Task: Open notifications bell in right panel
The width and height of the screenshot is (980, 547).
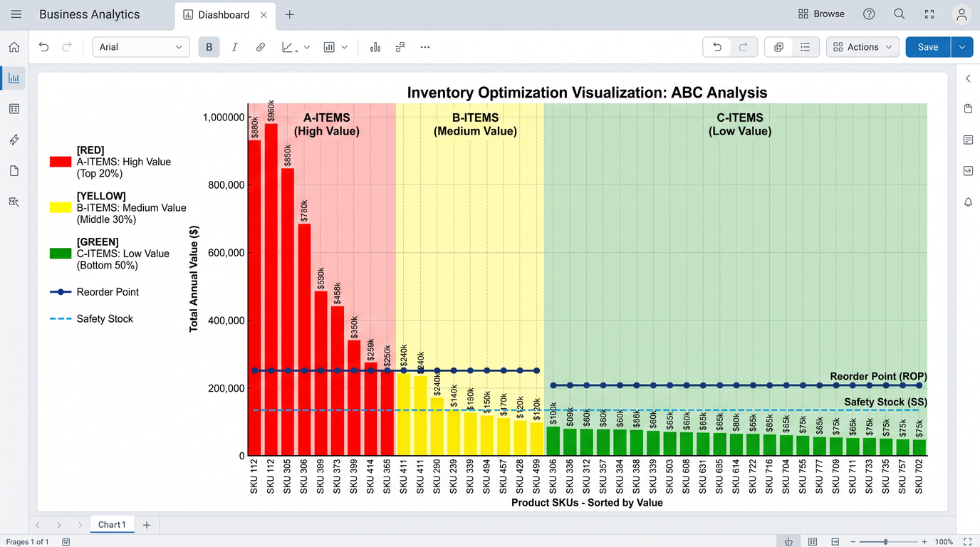Action: click(969, 202)
